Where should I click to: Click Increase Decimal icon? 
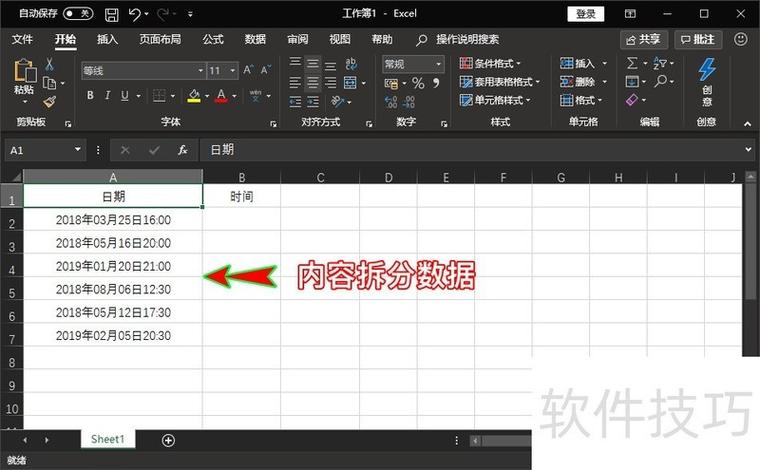tap(391, 102)
